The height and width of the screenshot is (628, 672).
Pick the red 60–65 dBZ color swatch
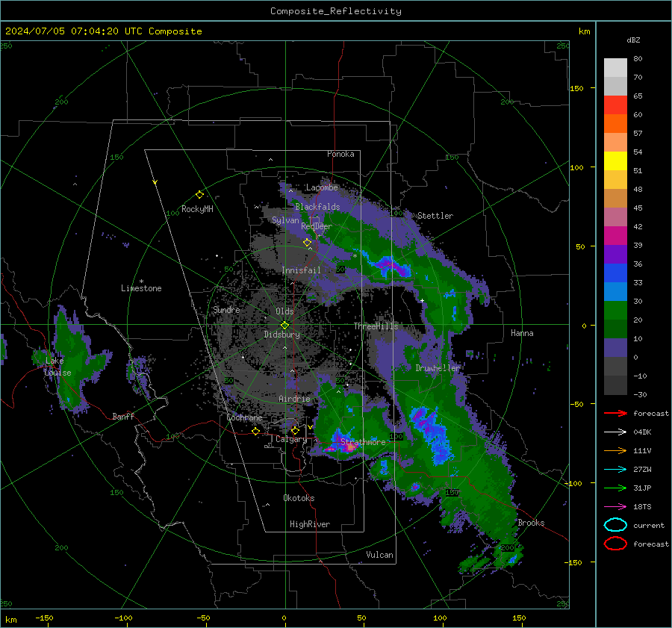pos(615,105)
